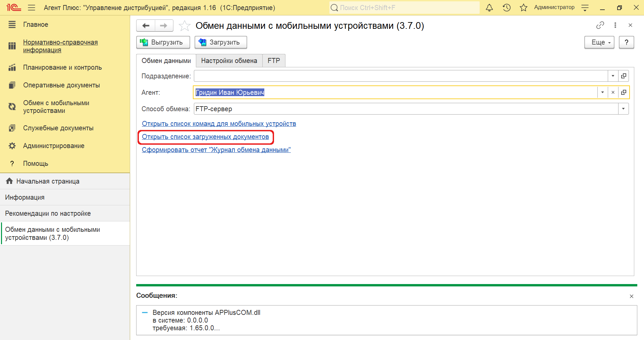The height and width of the screenshot is (340, 644).
Task: Click into the Подразделение input field
Action: 401,76
